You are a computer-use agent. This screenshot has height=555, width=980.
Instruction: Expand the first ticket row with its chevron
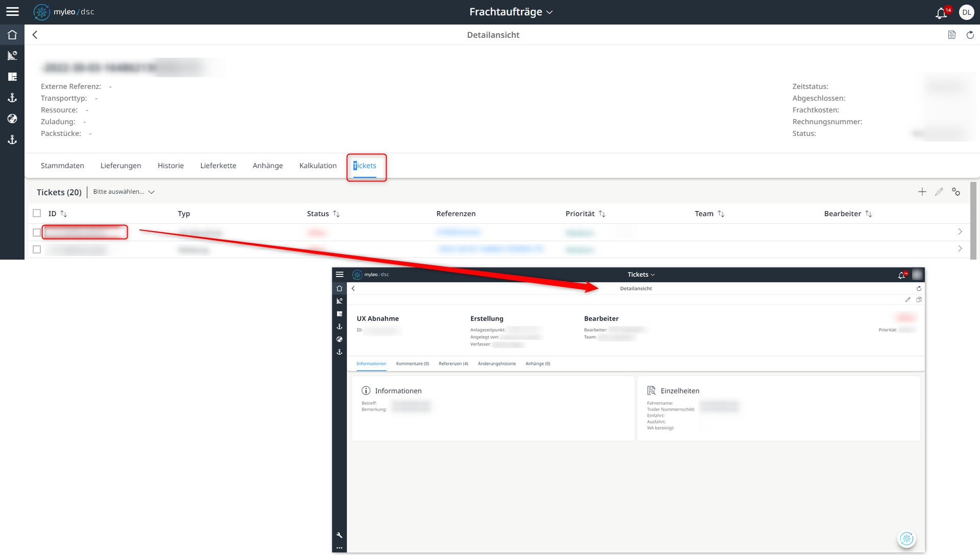click(x=960, y=232)
